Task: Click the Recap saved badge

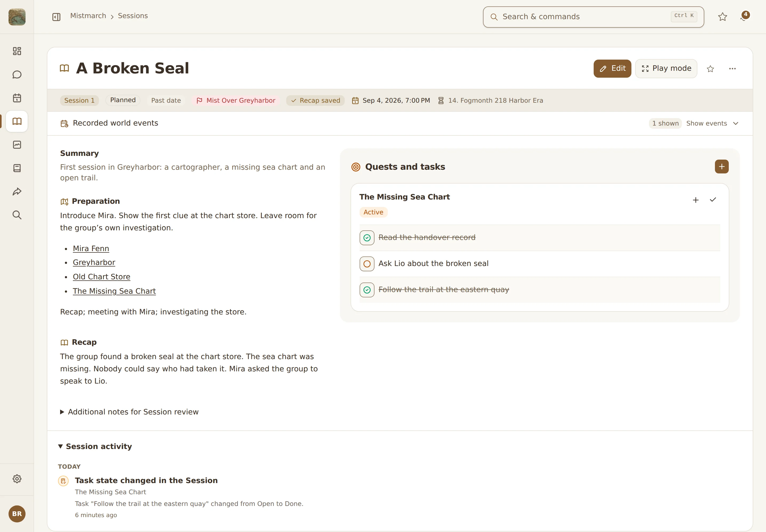Action: pos(315,101)
